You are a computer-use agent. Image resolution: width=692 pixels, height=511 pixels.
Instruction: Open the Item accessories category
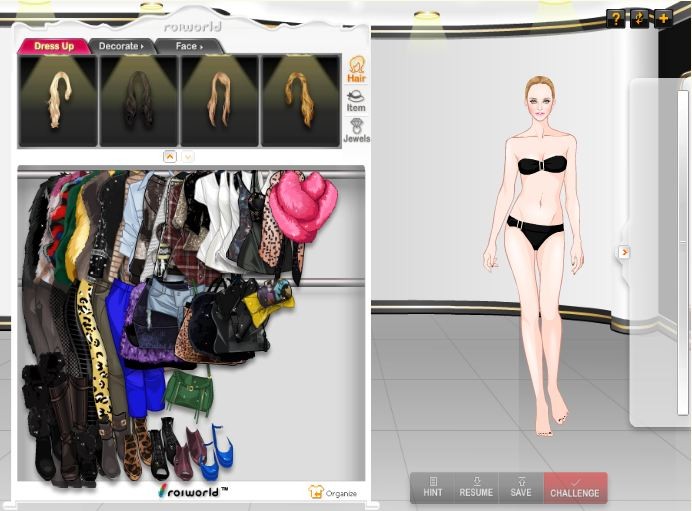356,98
